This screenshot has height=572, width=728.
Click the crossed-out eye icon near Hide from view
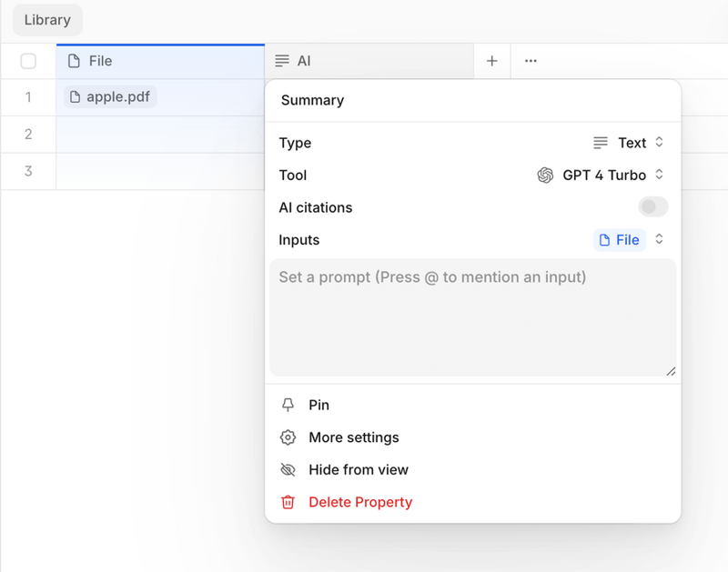click(x=288, y=470)
